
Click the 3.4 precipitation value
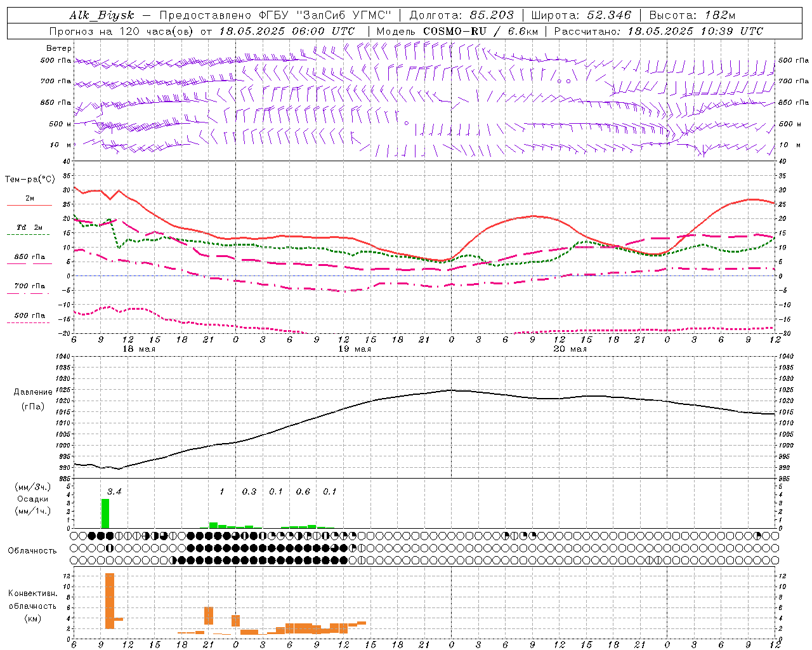click(x=114, y=491)
